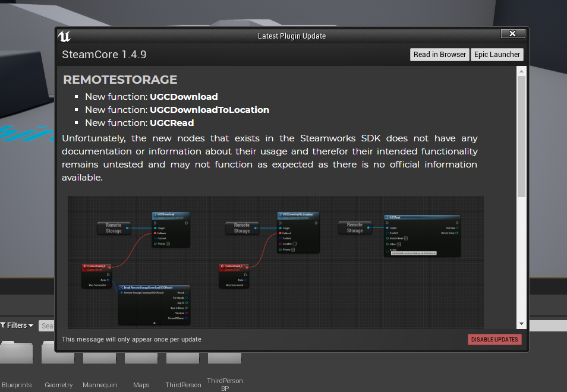
Task: Click the red DISABLE UPDATES button
Action: (494, 340)
